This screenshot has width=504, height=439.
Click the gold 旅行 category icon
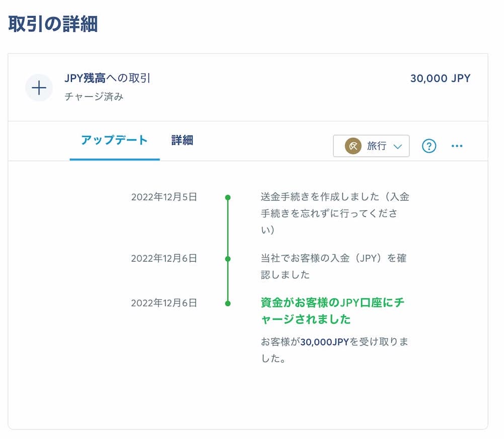[x=353, y=146]
